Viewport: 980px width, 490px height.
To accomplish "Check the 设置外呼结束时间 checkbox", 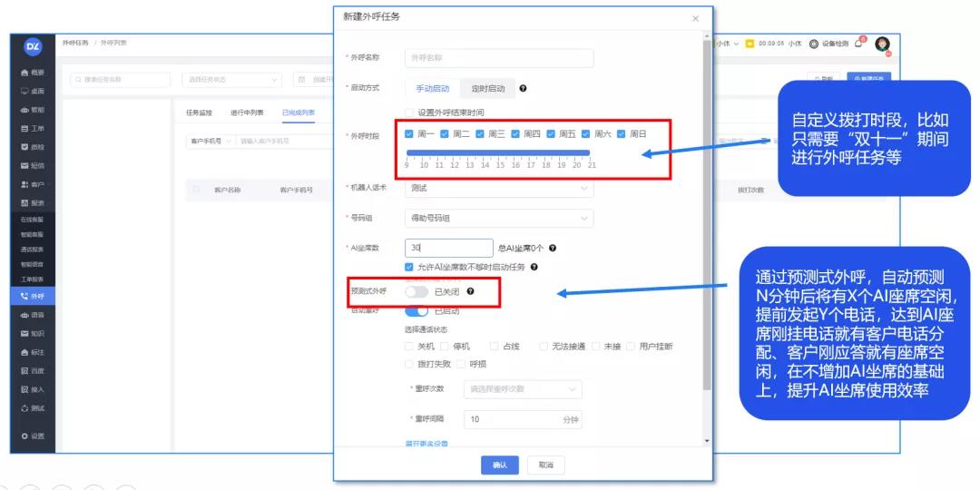I will pos(410,112).
